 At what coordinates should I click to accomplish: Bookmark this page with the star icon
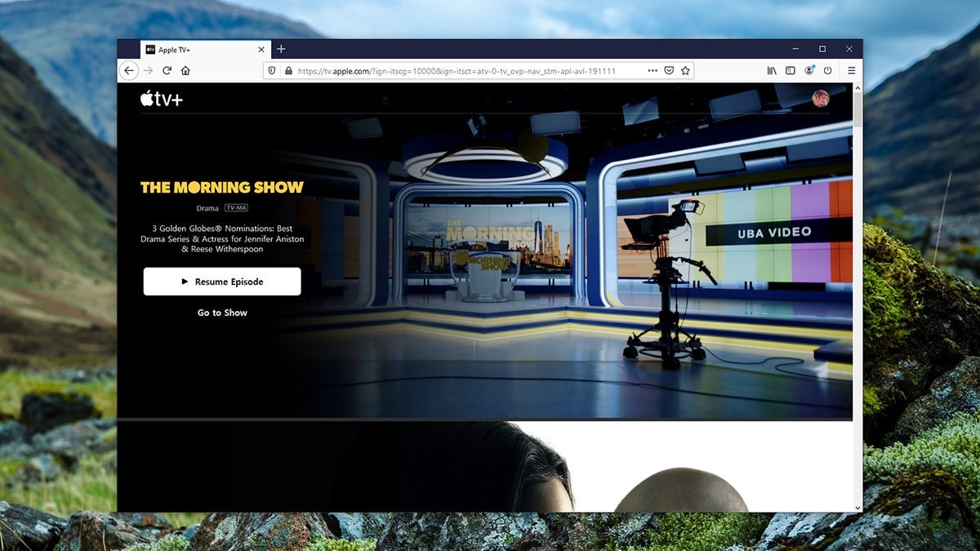click(685, 70)
